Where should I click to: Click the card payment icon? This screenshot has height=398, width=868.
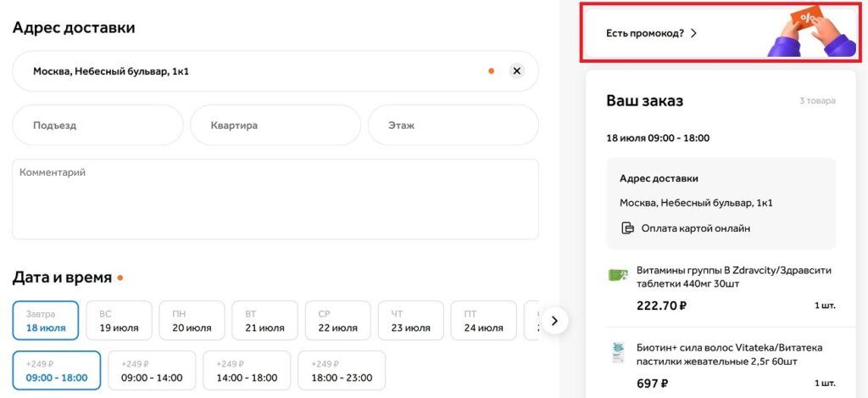(x=627, y=228)
